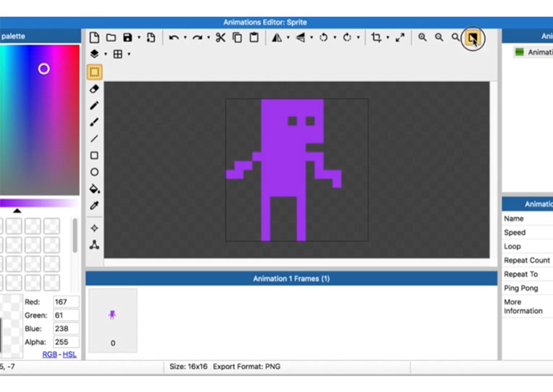553x392 pixels.
Task: Click the 'Size: 16x16' status text
Action: pos(188,367)
